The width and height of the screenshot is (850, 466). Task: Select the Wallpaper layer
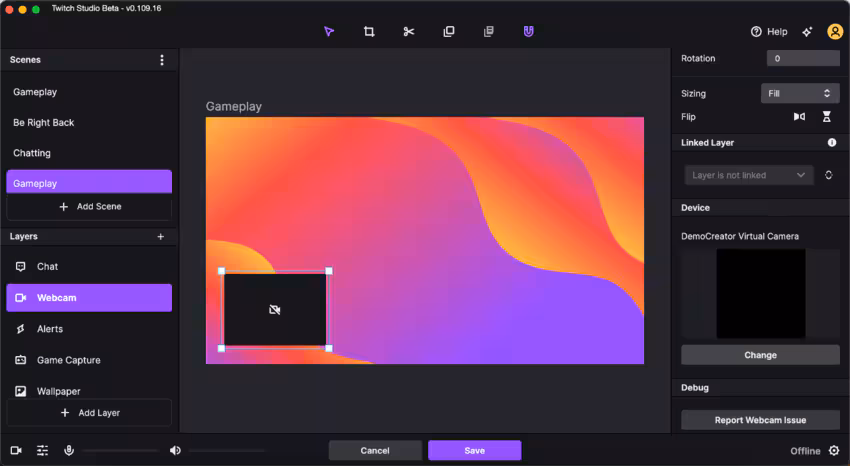pyautogui.click(x=89, y=391)
